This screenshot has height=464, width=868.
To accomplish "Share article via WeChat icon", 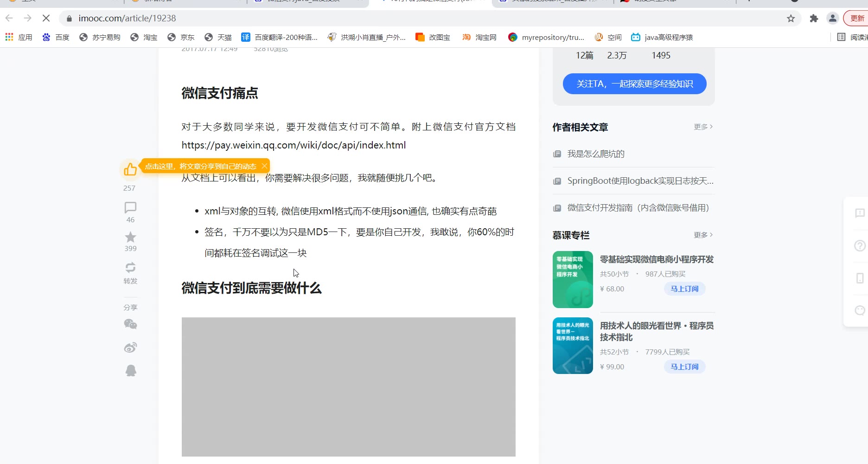I will point(130,324).
